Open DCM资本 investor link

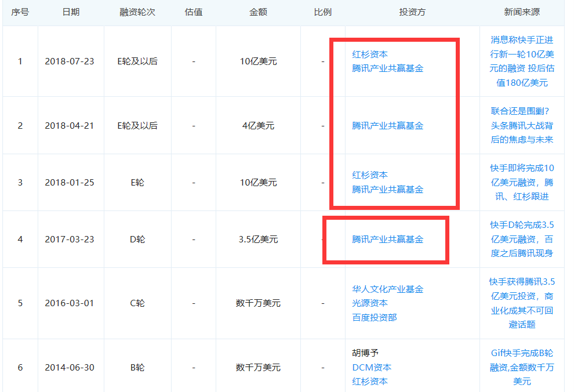tap(372, 367)
